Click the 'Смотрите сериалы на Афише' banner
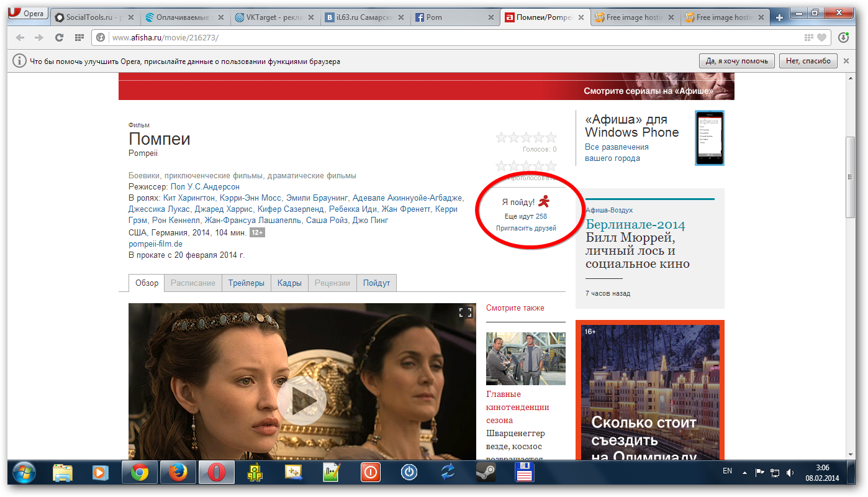 coord(426,86)
